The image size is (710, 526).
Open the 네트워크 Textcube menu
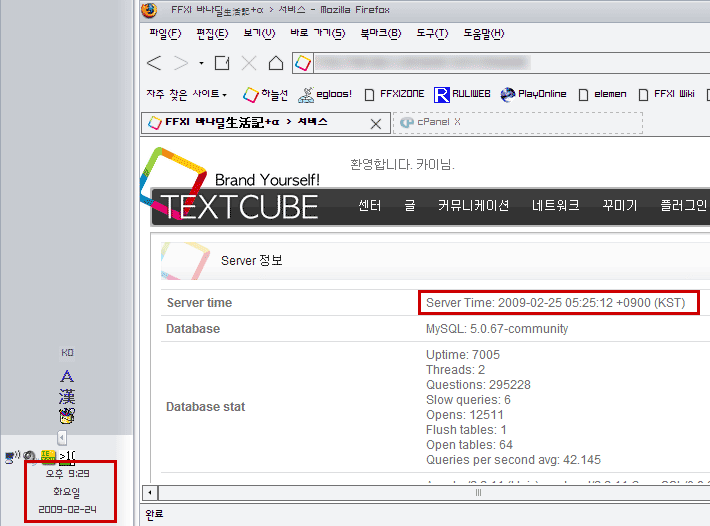556,206
